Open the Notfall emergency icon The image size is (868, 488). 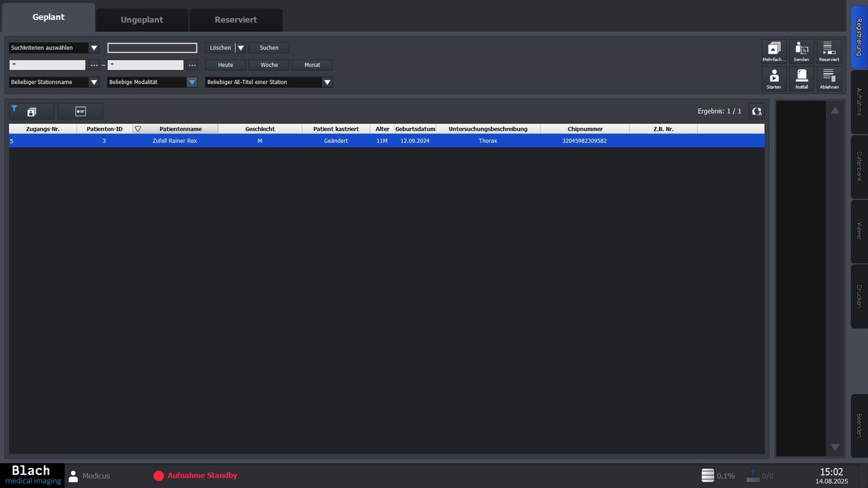click(802, 79)
